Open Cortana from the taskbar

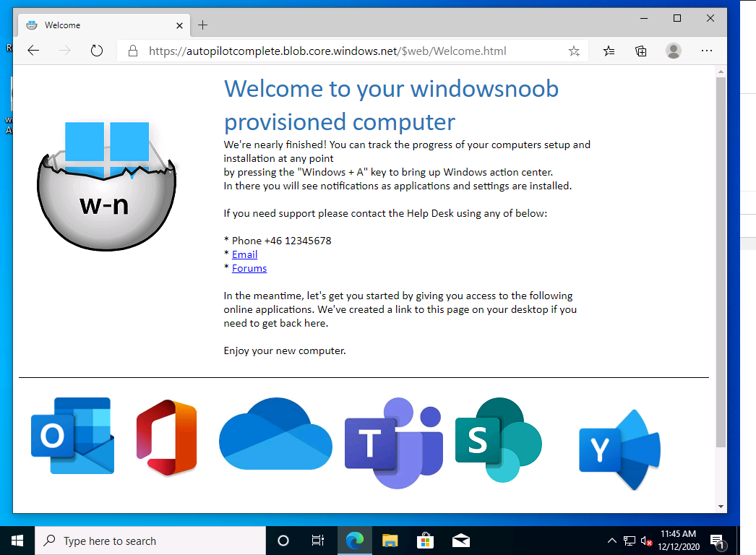tap(283, 541)
